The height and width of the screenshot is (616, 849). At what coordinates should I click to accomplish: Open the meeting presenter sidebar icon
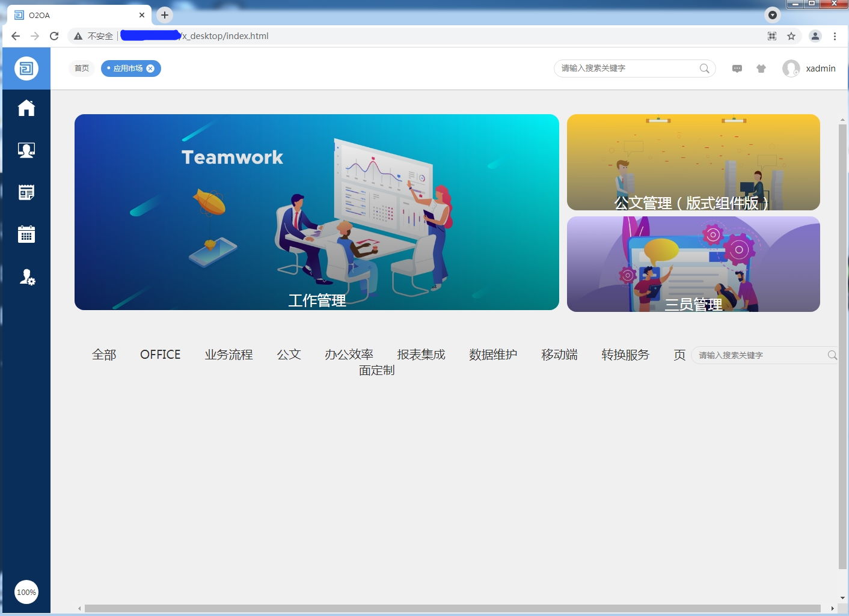pos(26,150)
